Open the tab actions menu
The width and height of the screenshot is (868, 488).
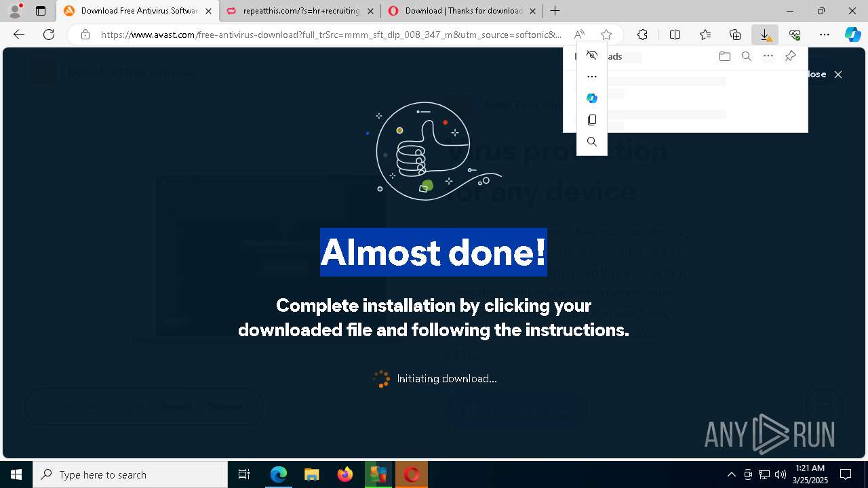(x=41, y=11)
